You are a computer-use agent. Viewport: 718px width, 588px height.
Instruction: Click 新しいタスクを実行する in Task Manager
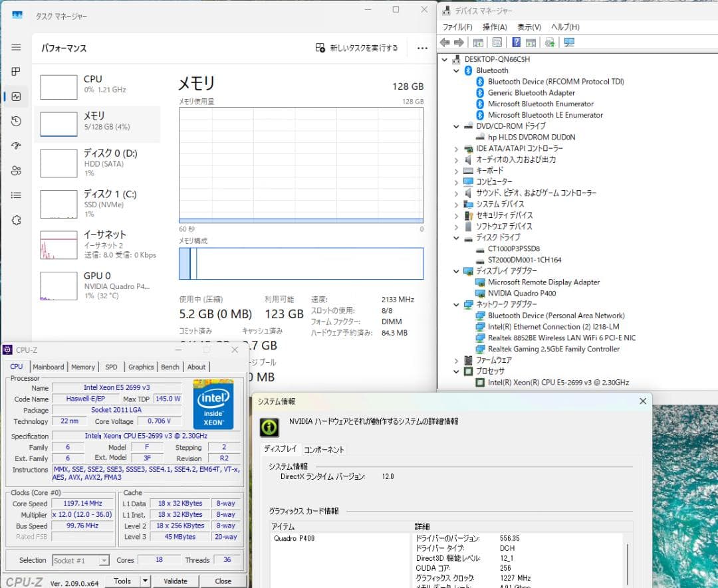(356, 48)
